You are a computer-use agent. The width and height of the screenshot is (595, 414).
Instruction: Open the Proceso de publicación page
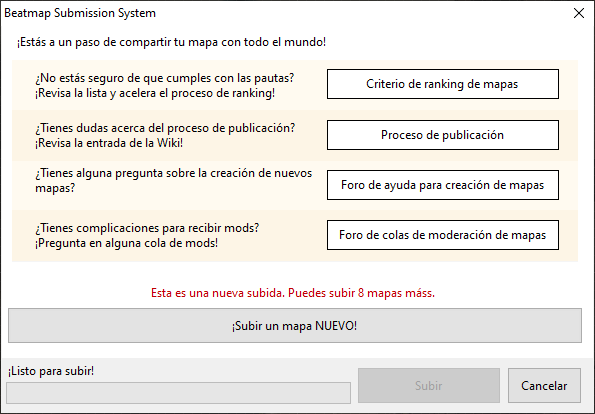[x=442, y=135]
